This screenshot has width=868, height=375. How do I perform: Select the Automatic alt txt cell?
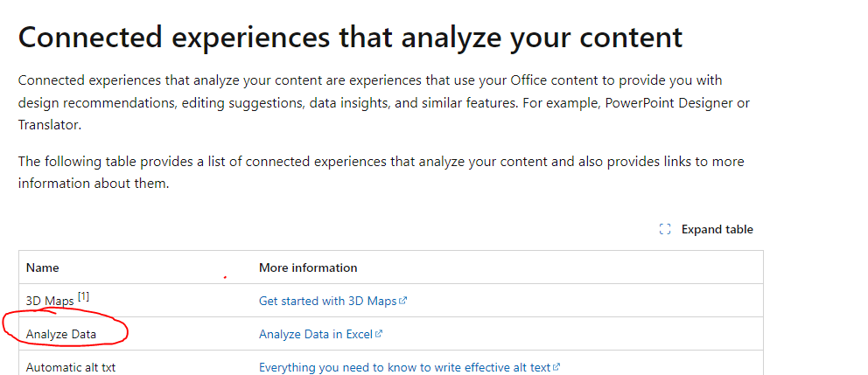(71, 367)
